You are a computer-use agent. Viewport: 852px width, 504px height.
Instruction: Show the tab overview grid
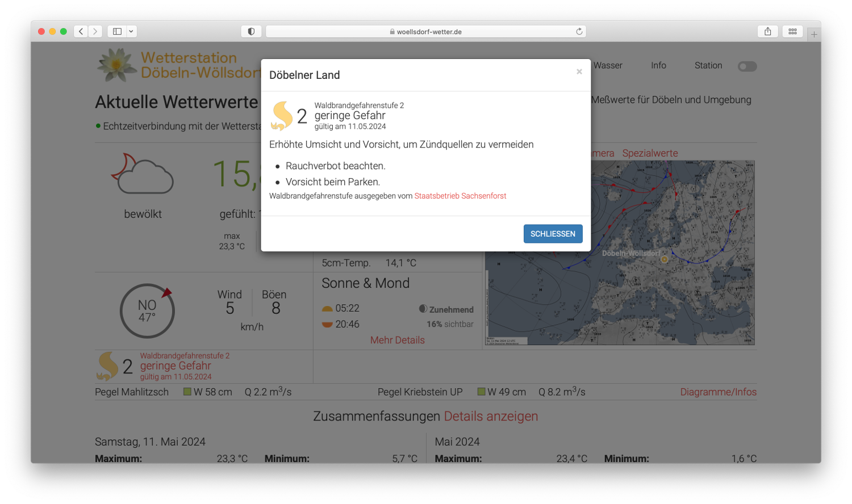[x=792, y=32]
